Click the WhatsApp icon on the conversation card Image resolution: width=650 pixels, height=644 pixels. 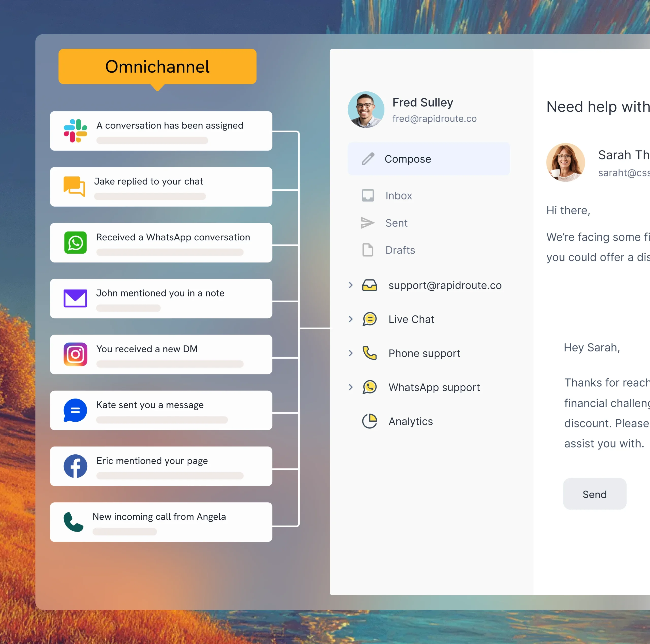point(75,243)
